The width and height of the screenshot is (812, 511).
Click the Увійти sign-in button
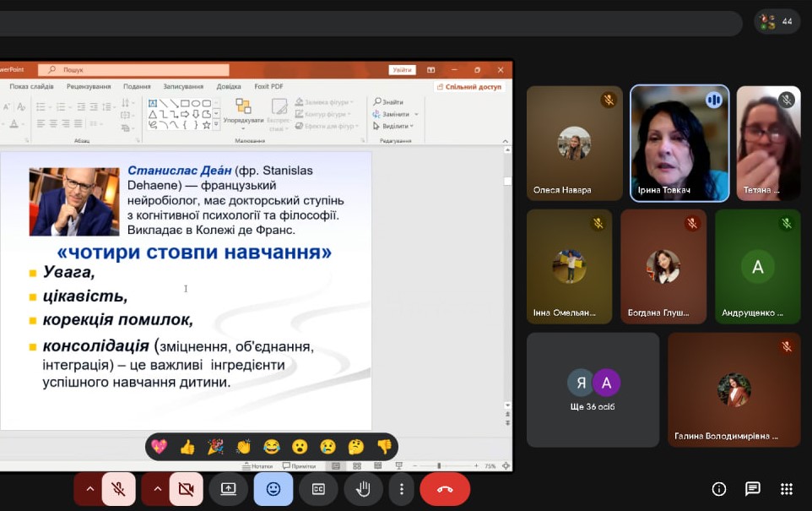point(403,69)
